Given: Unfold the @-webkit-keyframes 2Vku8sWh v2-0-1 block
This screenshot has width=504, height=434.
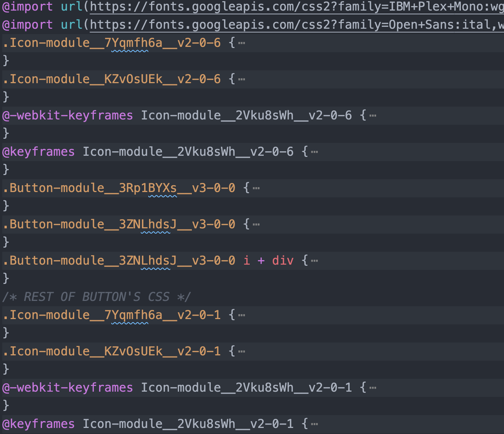Looking at the screenshot, I should tap(373, 387).
